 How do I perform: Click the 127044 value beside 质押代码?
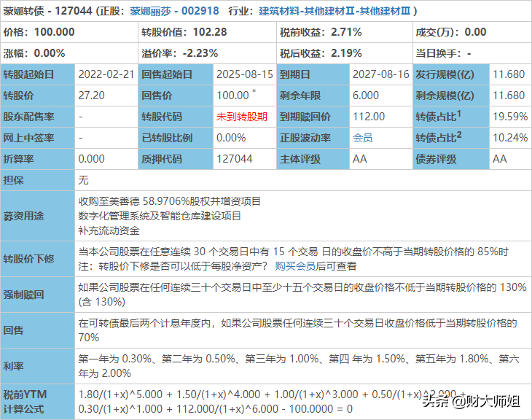[x=235, y=159]
